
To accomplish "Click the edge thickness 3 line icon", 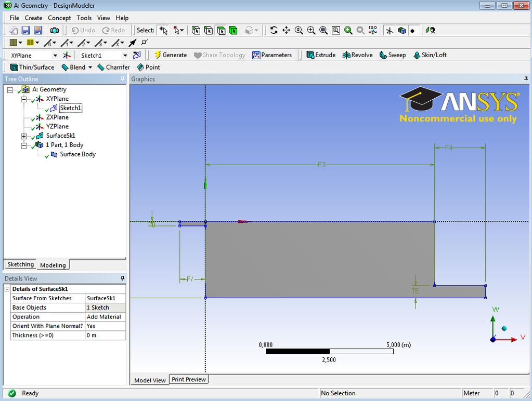I will tap(98, 43).
